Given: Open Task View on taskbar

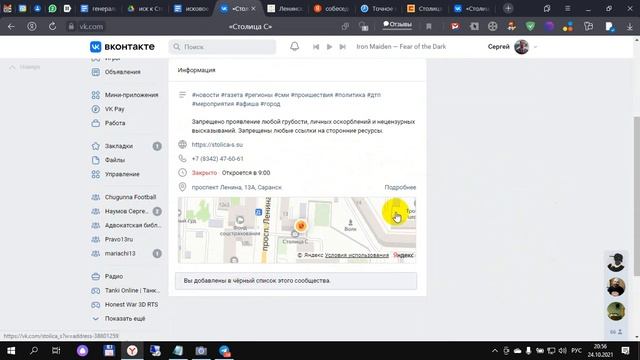Looking at the screenshot, I should 56,351.
